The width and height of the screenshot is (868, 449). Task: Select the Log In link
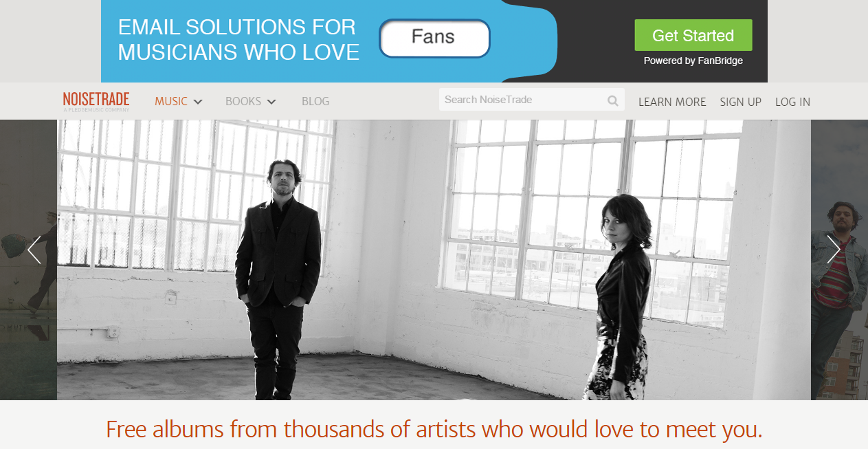click(x=793, y=102)
